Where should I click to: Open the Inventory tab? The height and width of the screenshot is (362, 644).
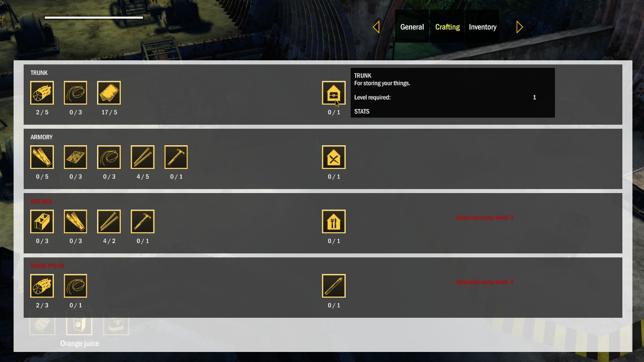[482, 27]
